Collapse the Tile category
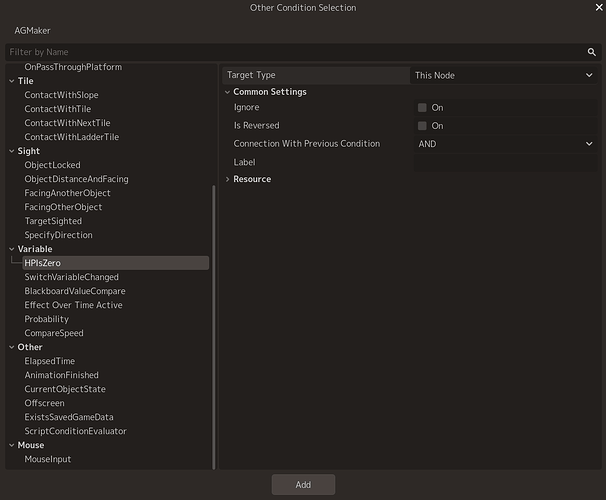The width and height of the screenshot is (606, 500). pyautogui.click(x=12, y=81)
